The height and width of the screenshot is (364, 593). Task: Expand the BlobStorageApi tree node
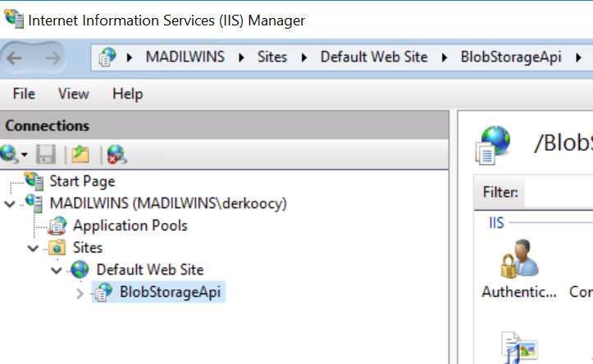[x=80, y=292]
